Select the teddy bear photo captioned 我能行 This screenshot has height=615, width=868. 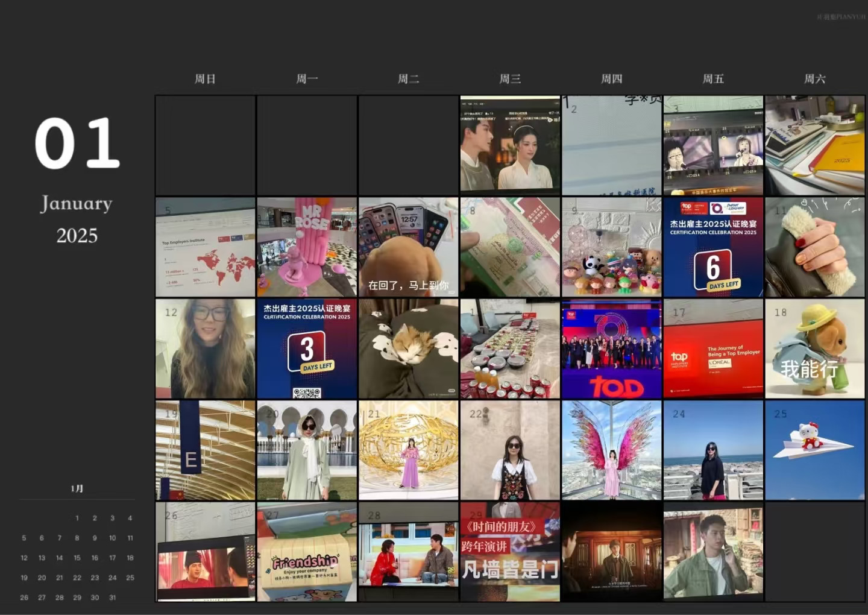[814, 348]
